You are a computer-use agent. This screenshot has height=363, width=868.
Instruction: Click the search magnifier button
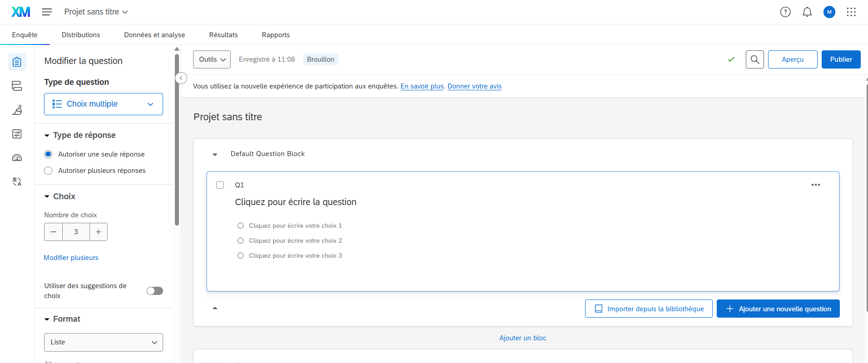point(755,59)
